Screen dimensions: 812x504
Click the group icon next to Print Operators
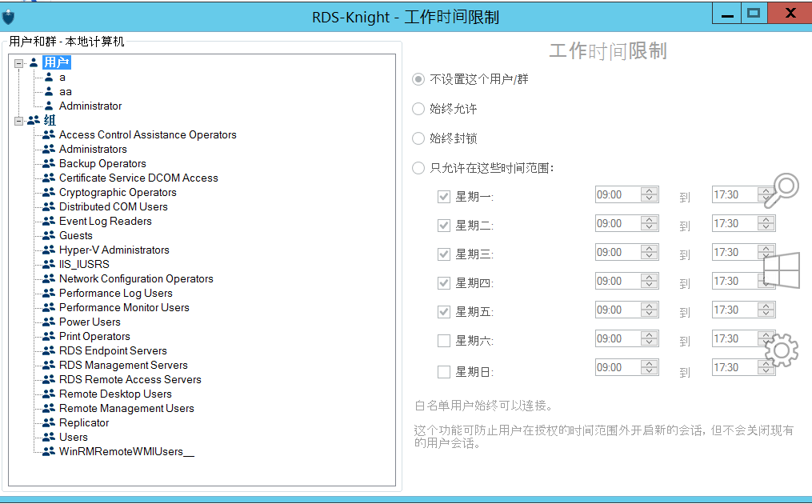(x=49, y=336)
